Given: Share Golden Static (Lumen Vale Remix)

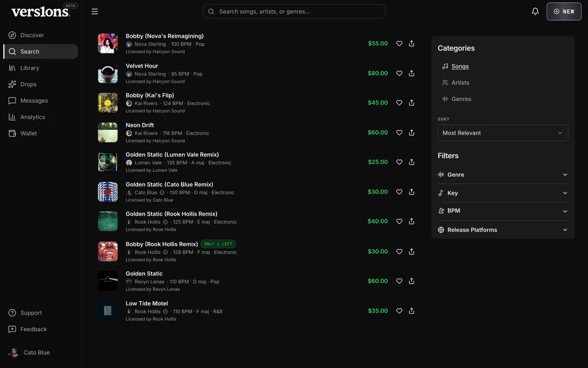Looking at the screenshot, I should point(412,162).
